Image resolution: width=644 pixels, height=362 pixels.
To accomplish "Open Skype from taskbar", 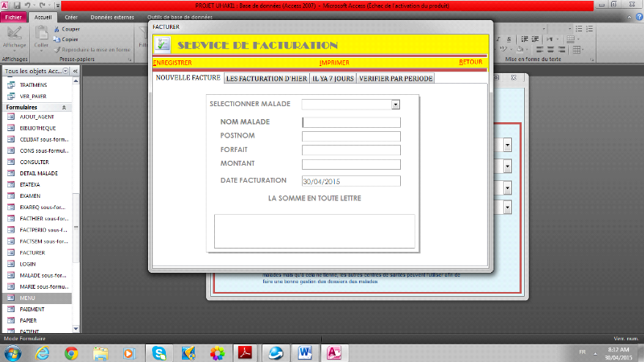I will (x=159, y=353).
